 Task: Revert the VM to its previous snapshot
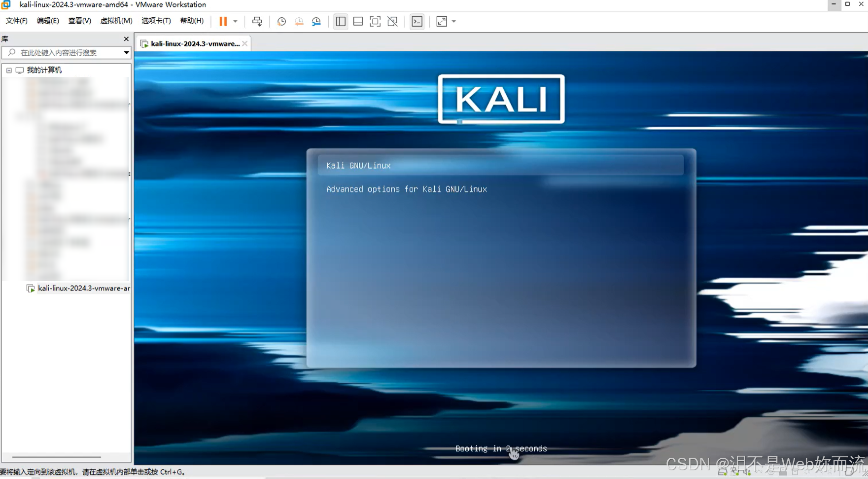[x=299, y=21]
